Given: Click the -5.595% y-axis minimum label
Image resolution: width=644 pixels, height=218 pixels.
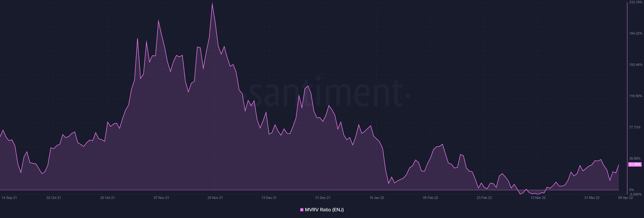Looking at the screenshot, I should [x=635, y=194].
